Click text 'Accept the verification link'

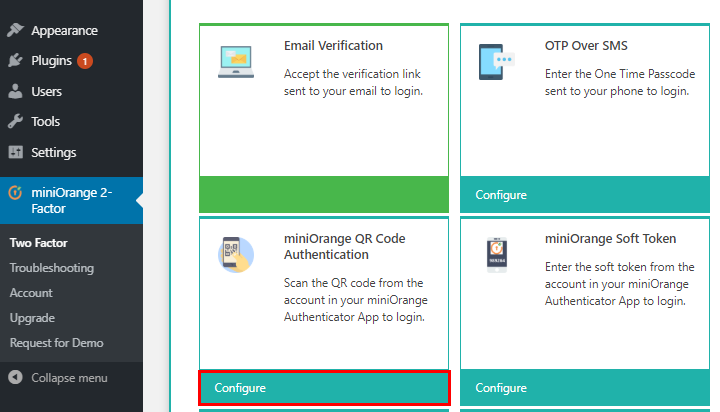tap(352, 74)
